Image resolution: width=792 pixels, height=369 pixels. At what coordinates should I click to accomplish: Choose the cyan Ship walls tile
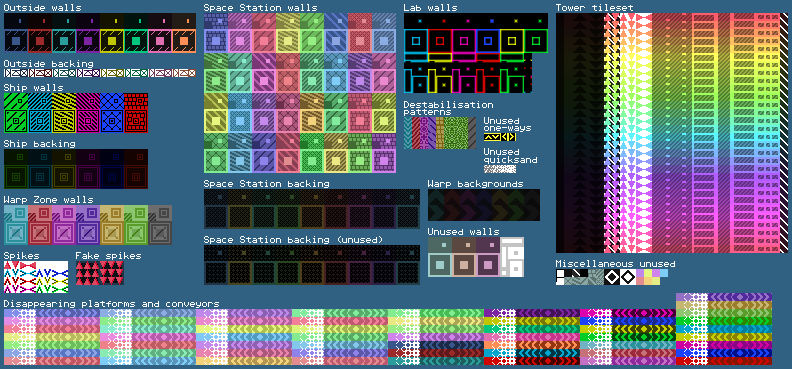click(x=40, y=113)
